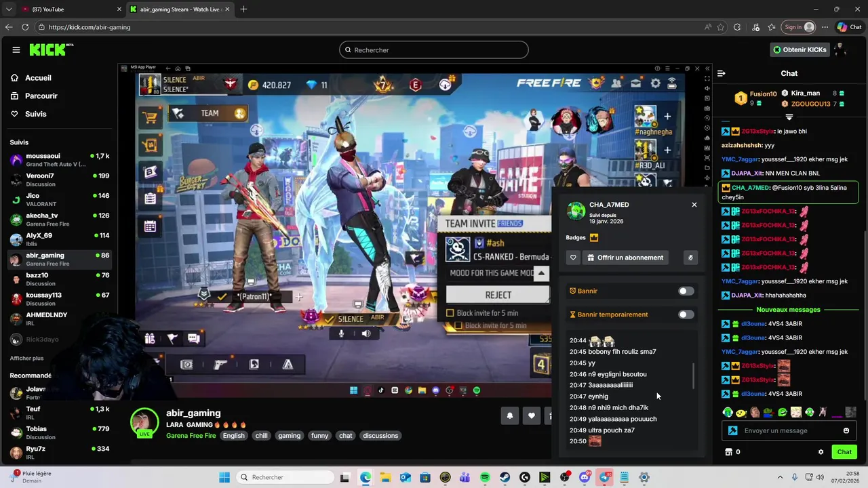Open File Explorer from the taskbar
This screenshot has height=488, width=868.
click(385, 478)
